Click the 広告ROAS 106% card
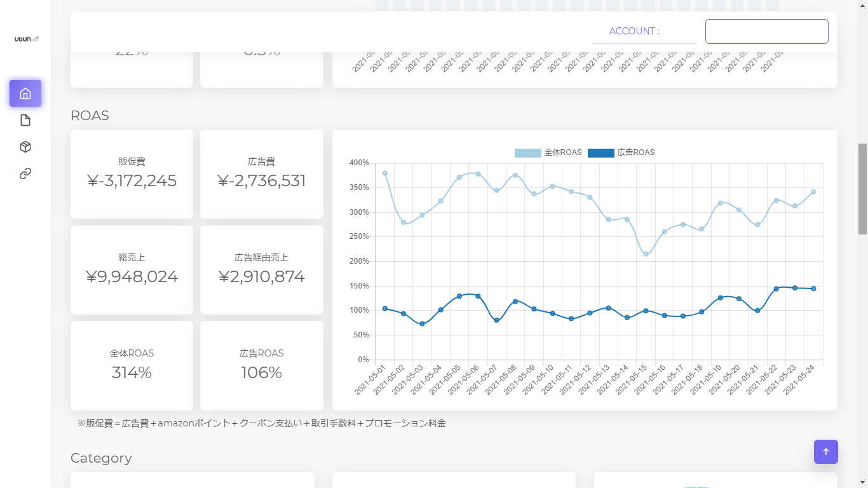The width and height of the screenshot is (868, 488). (x=262, y=365)
